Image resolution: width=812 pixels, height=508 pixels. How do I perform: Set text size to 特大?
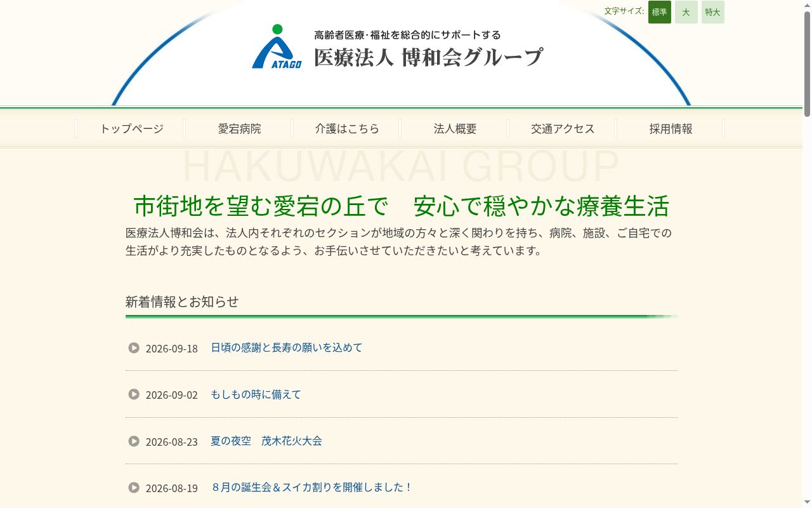(713, 12)
